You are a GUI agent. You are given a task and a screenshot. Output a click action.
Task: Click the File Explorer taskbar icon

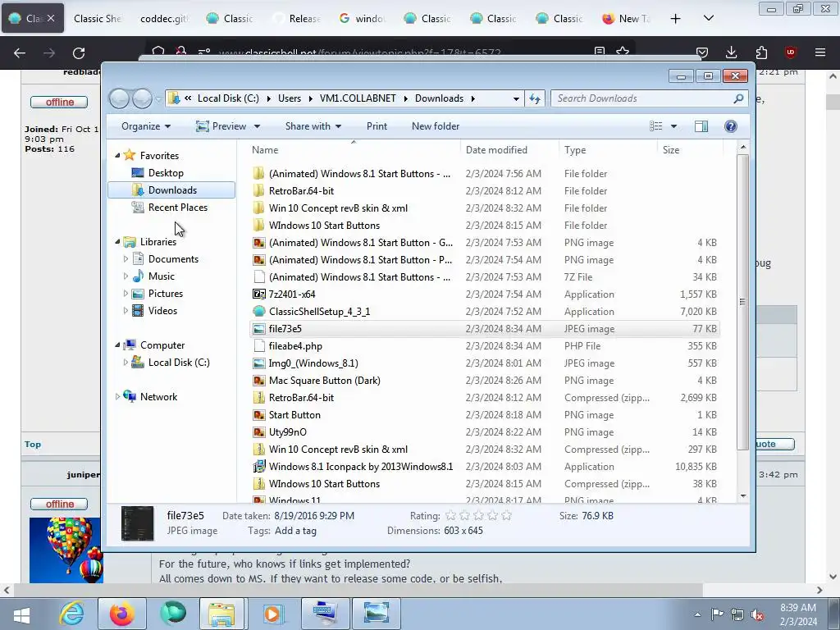[x=221, y=614]
